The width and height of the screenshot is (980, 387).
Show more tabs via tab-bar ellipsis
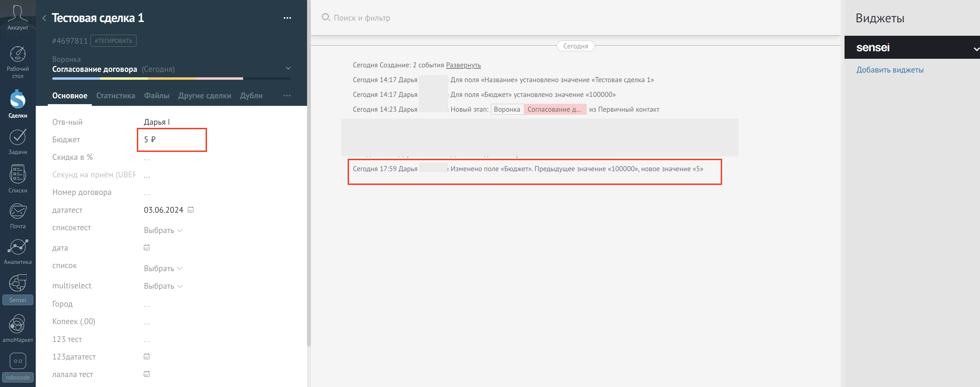point(287,96)
